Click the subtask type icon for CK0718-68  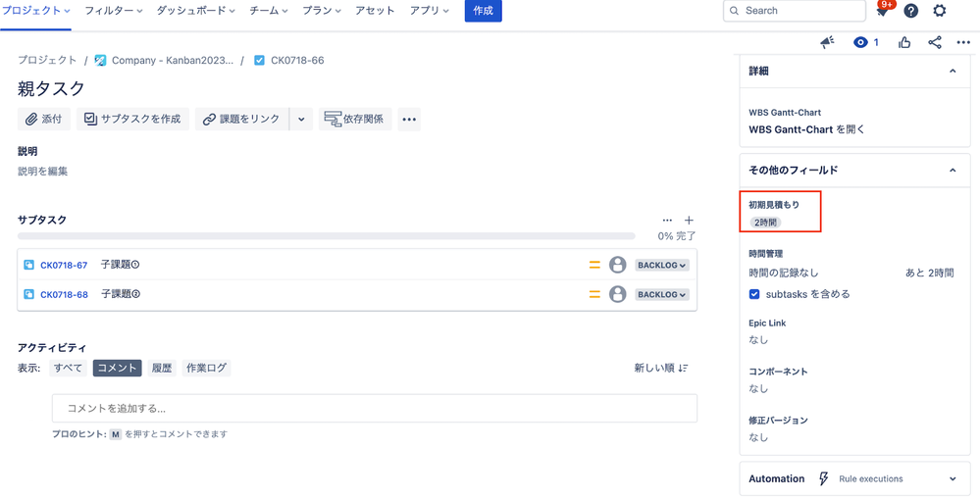point(28,294)
